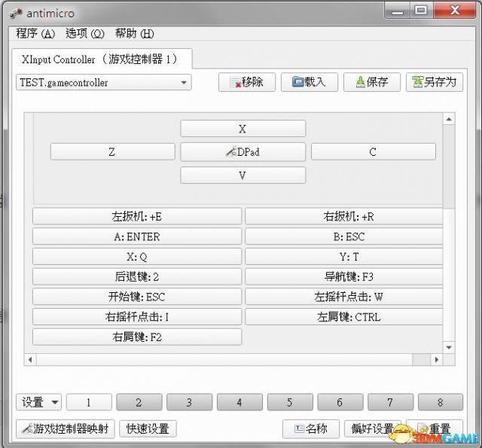Click the 另存为 (save as) button
Image resolution: width=482 pixels, height=448 pixels.
435,82
